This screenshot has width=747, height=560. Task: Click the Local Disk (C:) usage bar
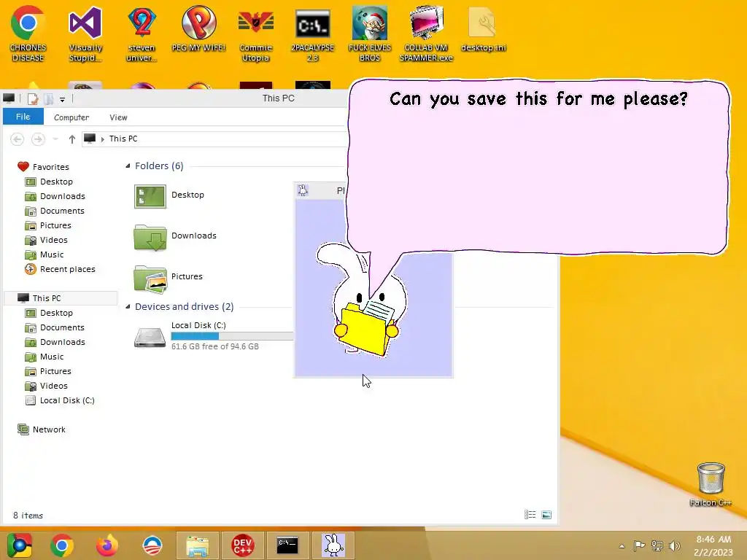(x=232, y=336)
